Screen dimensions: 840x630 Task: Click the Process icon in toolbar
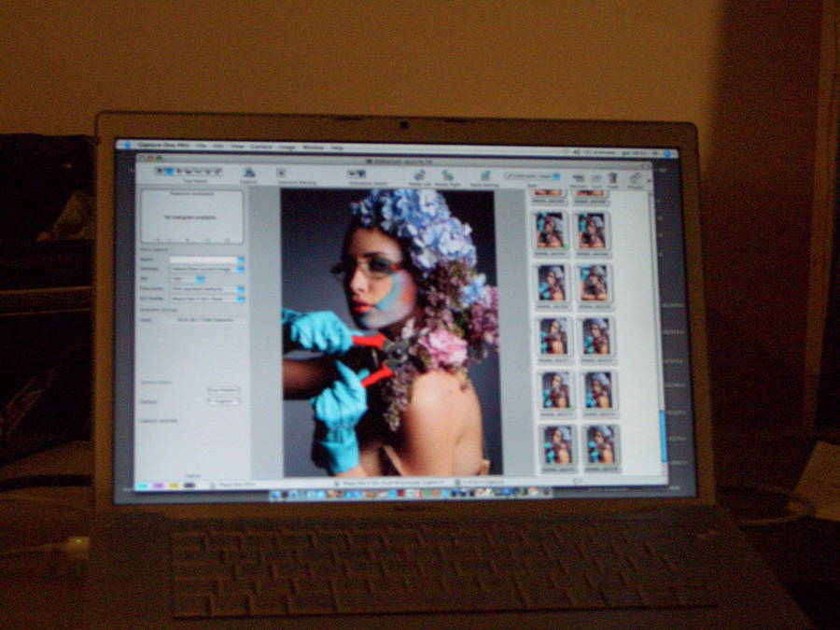point(636,178)
